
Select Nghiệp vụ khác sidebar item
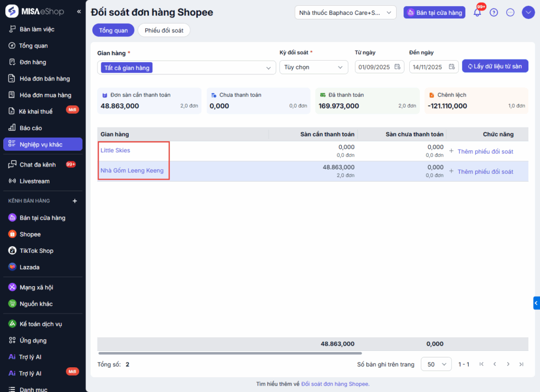pos(43,144)
